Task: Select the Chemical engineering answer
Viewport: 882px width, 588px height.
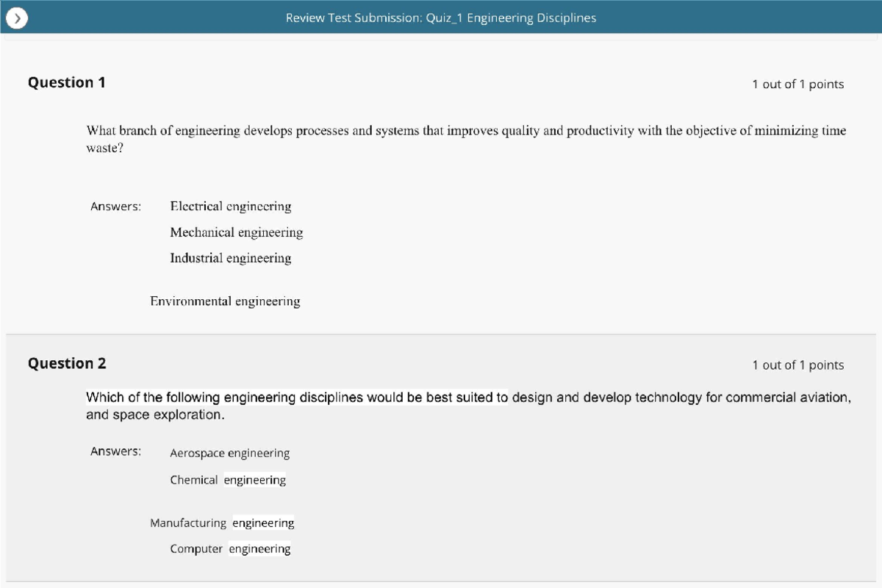Action: [x=228, y=479]
